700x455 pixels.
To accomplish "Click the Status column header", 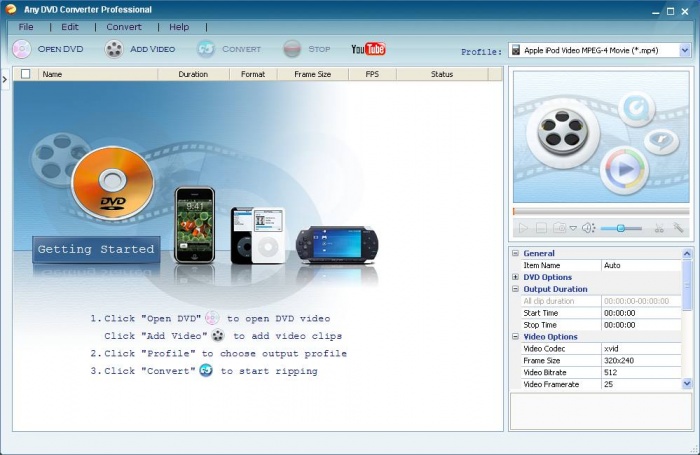I will click(x=442, y=74).
